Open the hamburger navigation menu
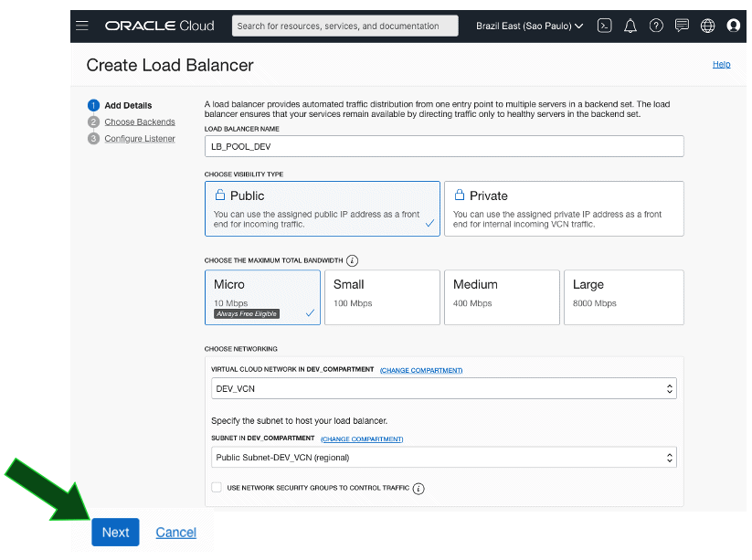The height and width of the screenshot is (560, 752). pos(82,26)
